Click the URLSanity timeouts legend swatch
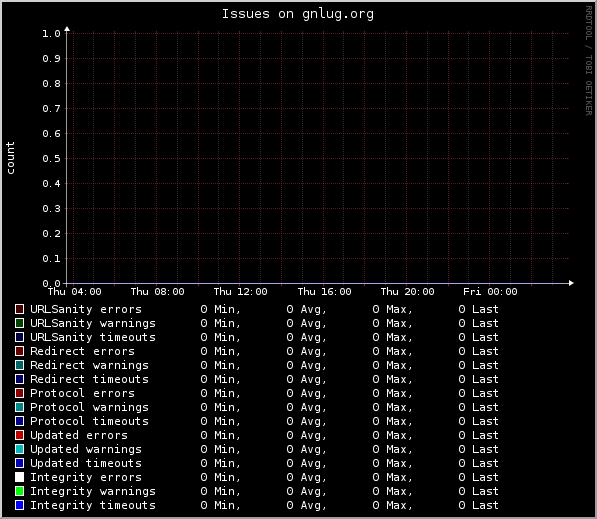This screenshot has width=597, height=519. pyautogui.click(x=19, y=337)
